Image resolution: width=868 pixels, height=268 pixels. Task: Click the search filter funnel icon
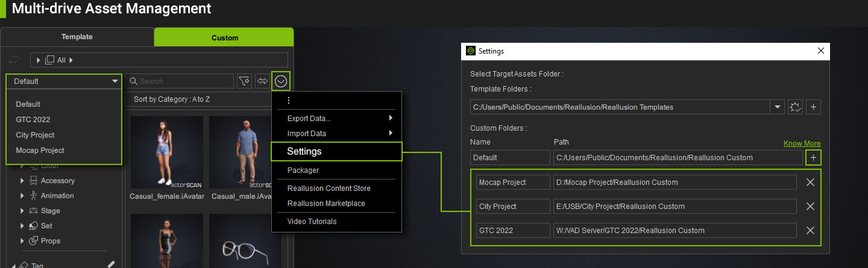pos(244,81)
